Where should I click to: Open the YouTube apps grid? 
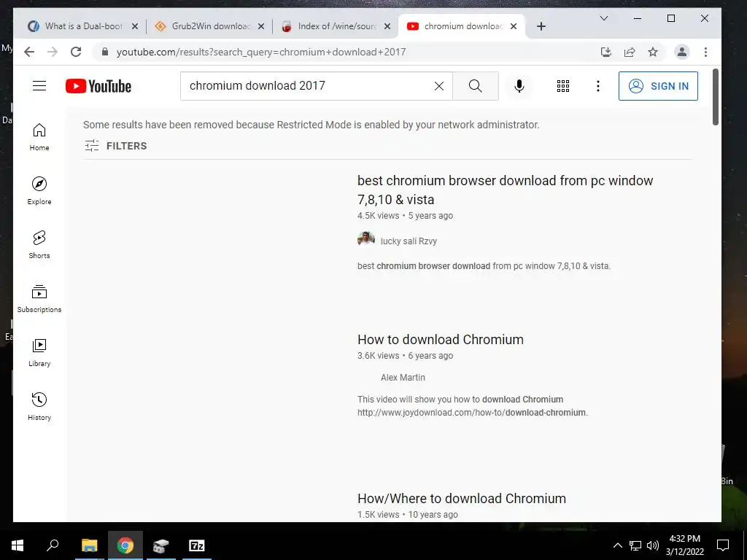[563, 86]
